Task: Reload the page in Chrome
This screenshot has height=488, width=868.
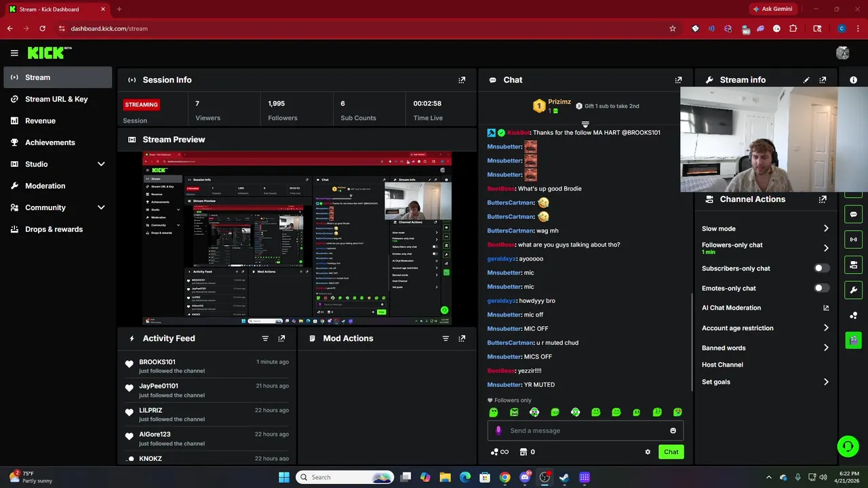Action: pyautogui.click(x=42, y=28)
